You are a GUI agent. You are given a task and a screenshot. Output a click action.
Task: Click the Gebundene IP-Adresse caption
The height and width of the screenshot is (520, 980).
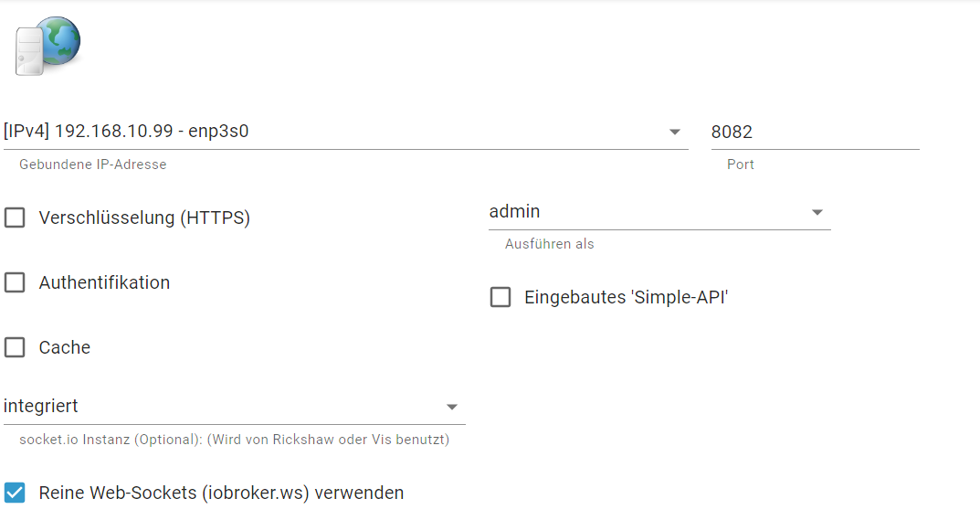(x=93, y=164)
